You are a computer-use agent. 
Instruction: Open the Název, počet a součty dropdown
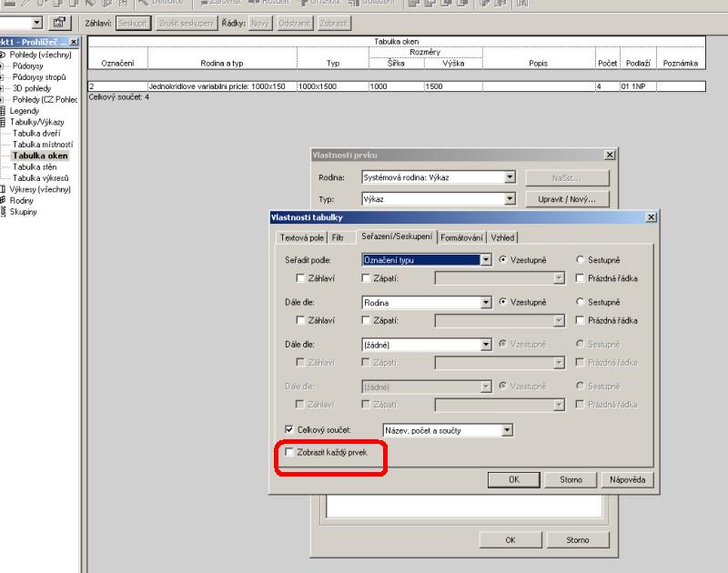pos(507,430)
